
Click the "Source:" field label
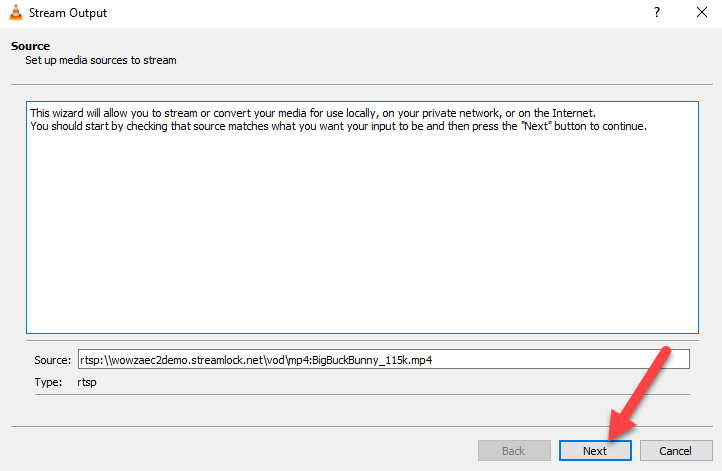pos(52,360)
